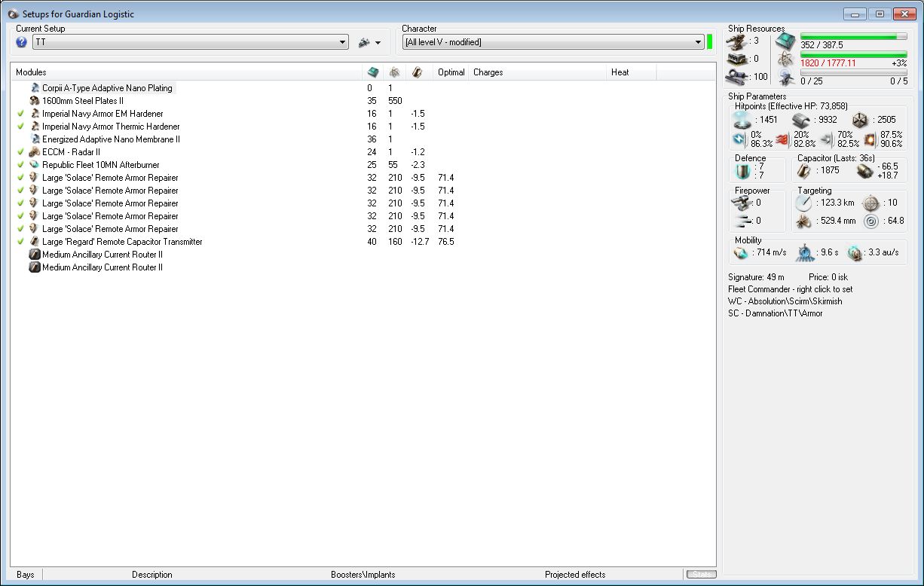Click the Modules column header
This screenshot has height=586, width=924.
187,72
